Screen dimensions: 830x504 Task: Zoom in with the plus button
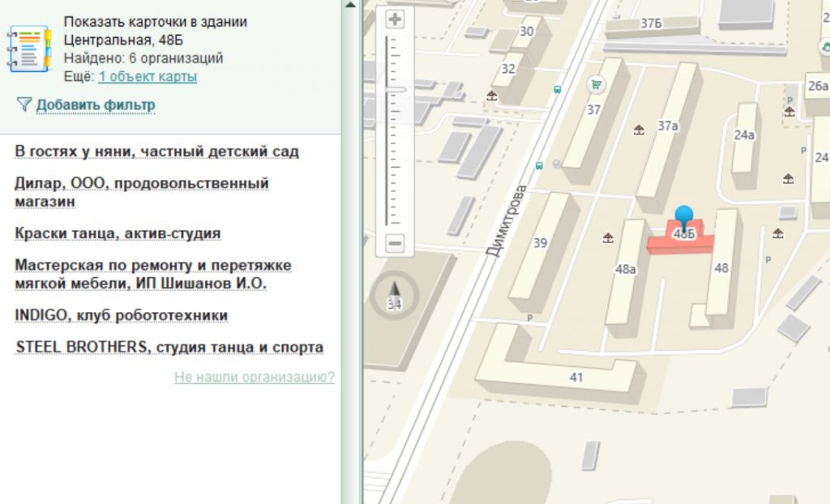pos(395,19)
